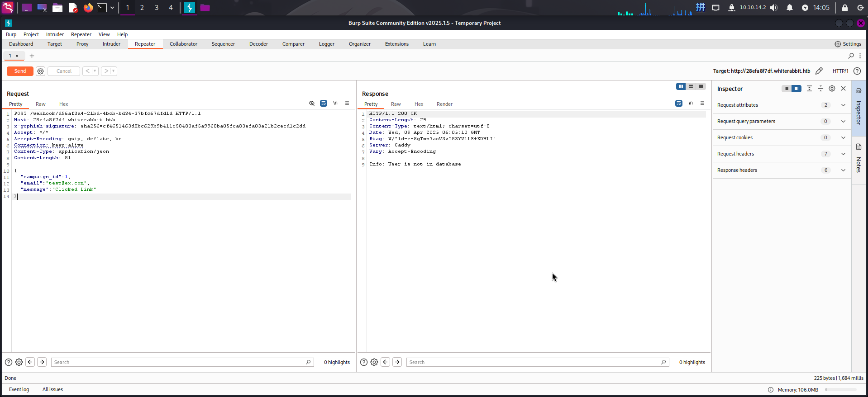Focus the Response search field
This screenshot has height=397, width=868.
pos(538,362)
